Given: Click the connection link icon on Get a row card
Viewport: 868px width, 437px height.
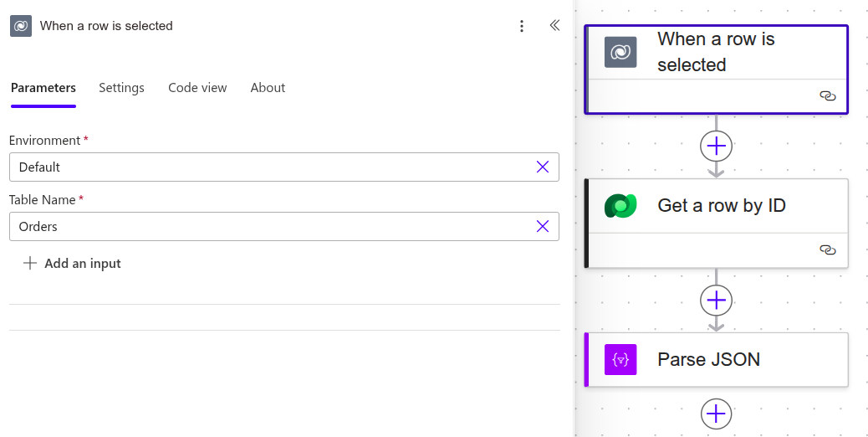Looking at the screenshot, I should [828, 249].
